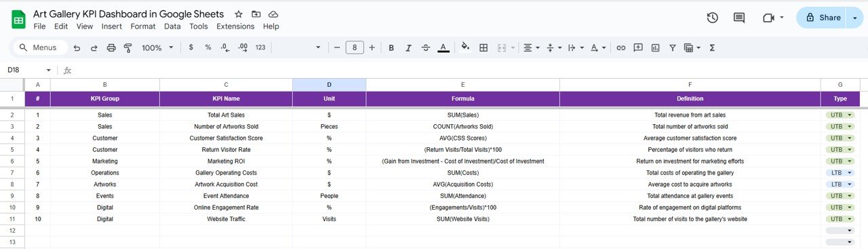Create a filter
Viewport: 868px width, 249px height.
tap(673, 47)
